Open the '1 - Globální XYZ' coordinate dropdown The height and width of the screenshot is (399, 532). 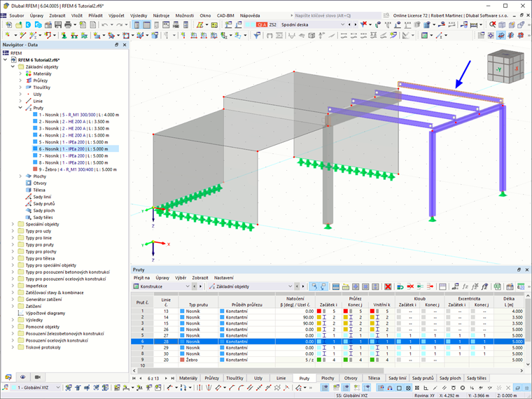[36, 388]
